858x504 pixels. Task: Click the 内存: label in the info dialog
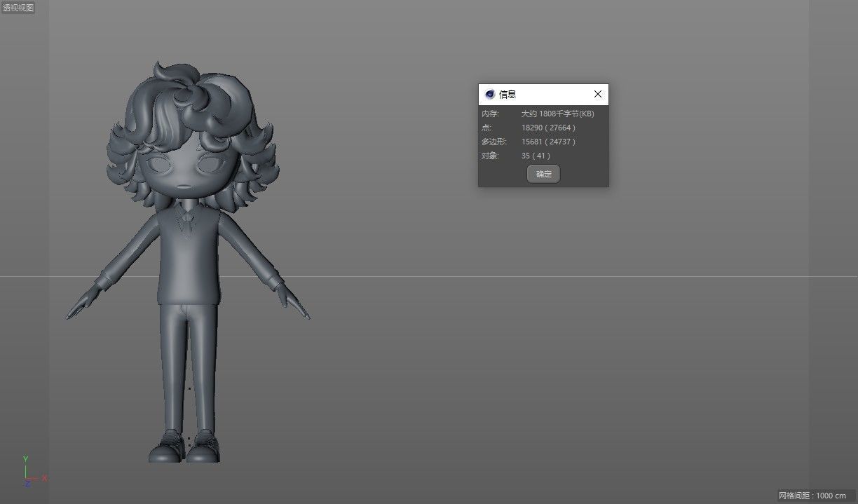tap(490, 114)
